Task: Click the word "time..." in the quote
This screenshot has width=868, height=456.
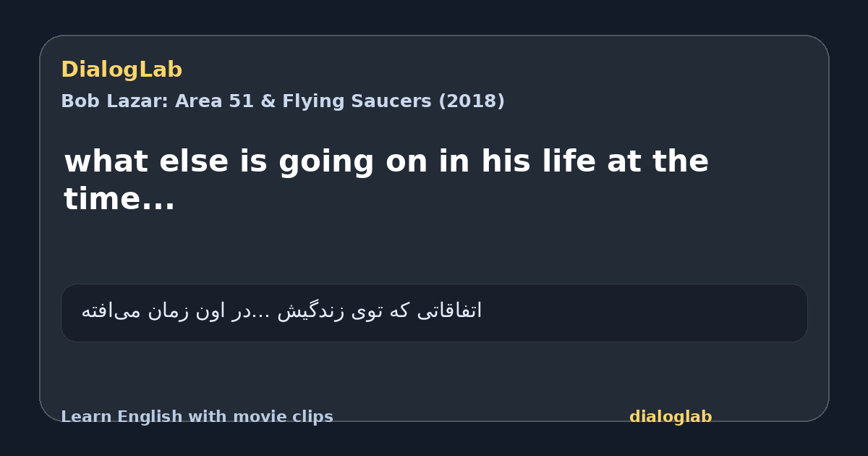Action: (x=119, y=199)
